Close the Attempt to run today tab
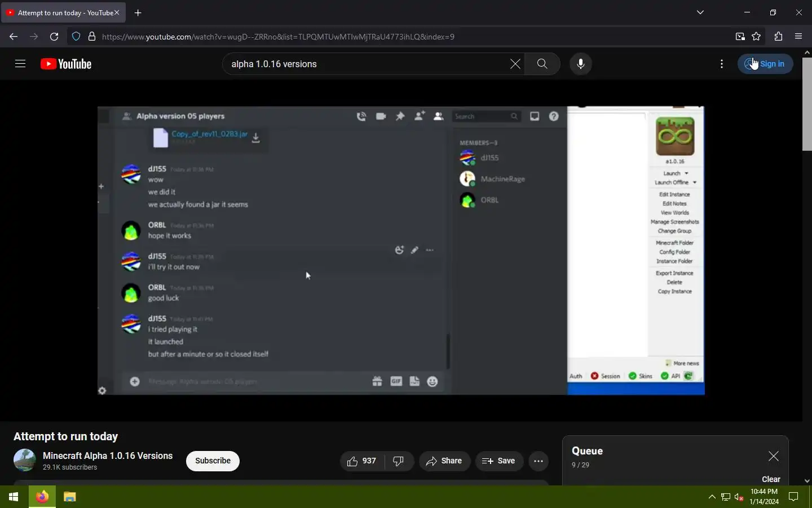The width and height of the screenshot is (812, 508). 117,12
